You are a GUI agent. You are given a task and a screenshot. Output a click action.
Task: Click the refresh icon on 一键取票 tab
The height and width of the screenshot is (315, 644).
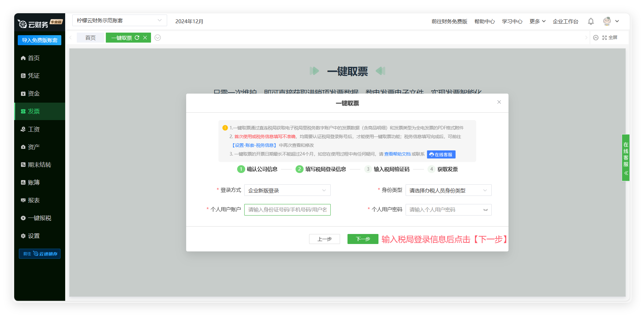137,38
